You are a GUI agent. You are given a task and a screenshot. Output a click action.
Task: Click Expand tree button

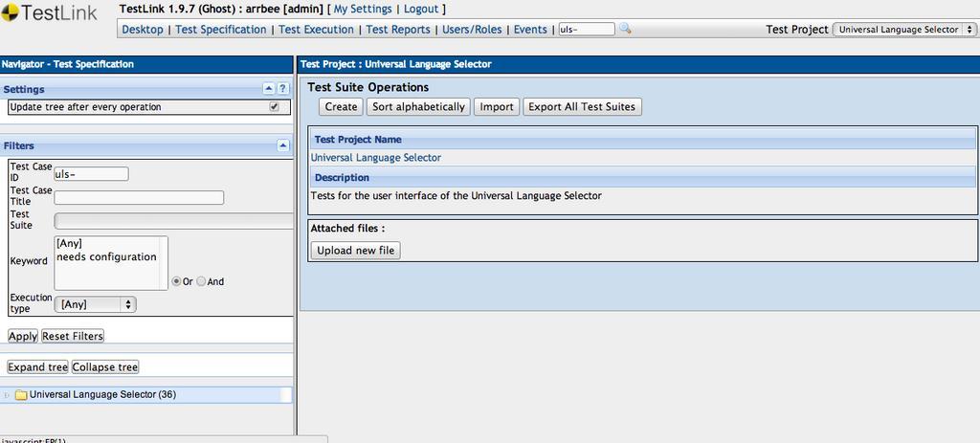pos(37,367)
